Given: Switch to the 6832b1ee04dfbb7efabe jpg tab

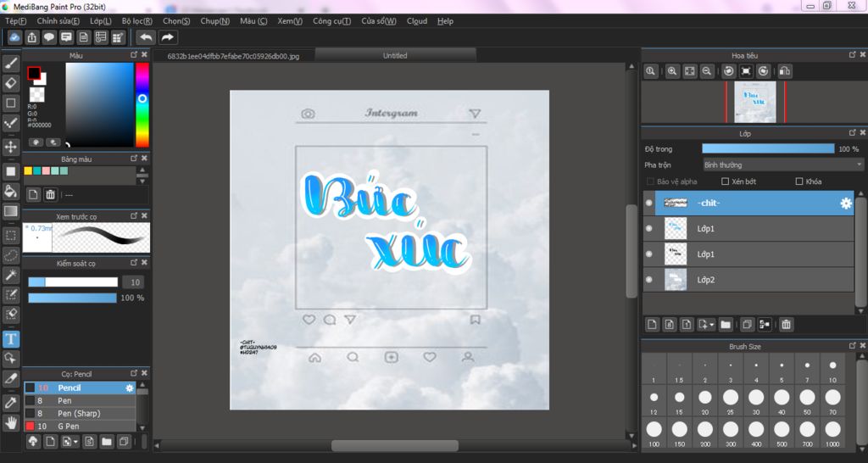Looking at the screenshot, I should [x=233, y=56].
